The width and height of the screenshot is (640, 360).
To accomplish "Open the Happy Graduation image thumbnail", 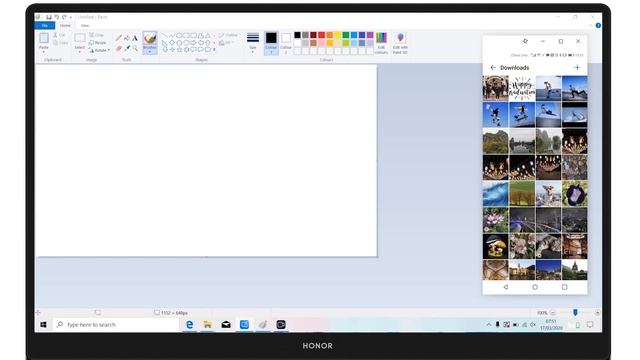I will coord(522,88).
